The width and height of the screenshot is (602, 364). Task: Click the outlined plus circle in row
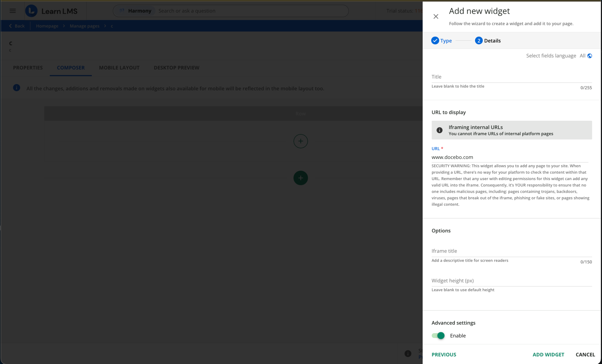(x=300, y=141)
